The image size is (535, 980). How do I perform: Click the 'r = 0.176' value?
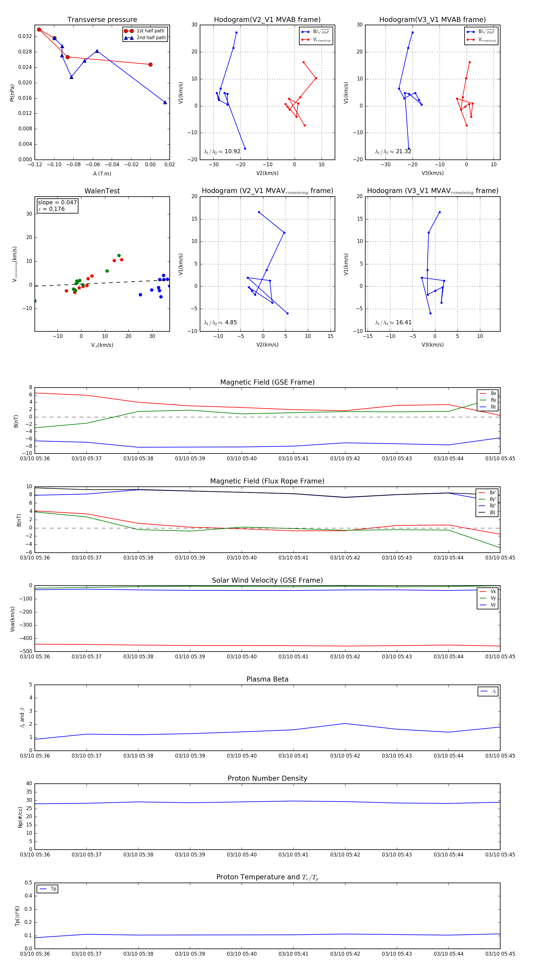[51, 209]
